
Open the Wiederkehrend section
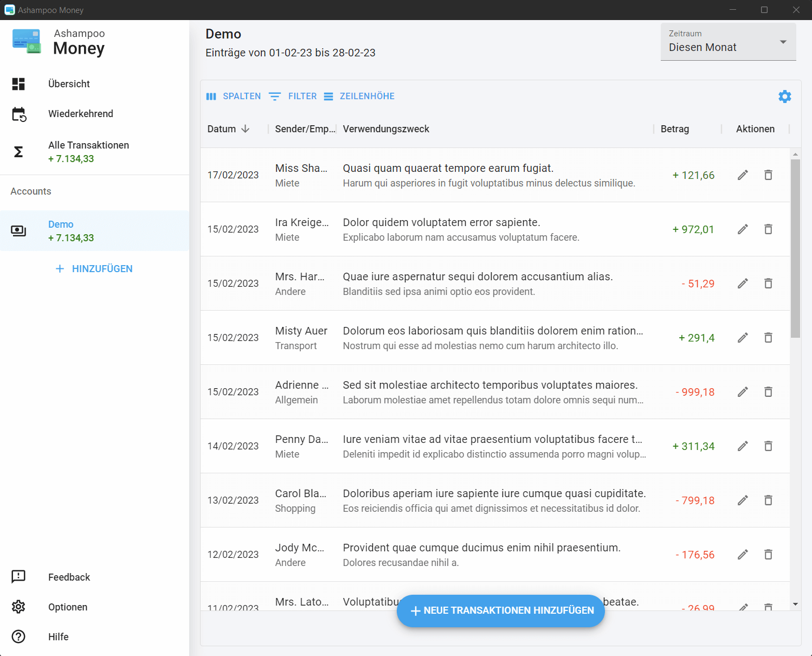(80, 114)
